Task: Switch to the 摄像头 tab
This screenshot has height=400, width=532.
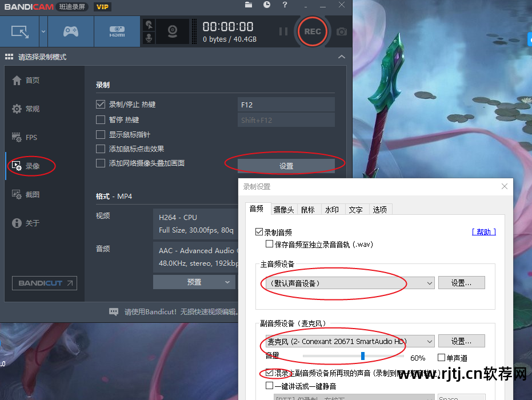Action: (283, 210)
